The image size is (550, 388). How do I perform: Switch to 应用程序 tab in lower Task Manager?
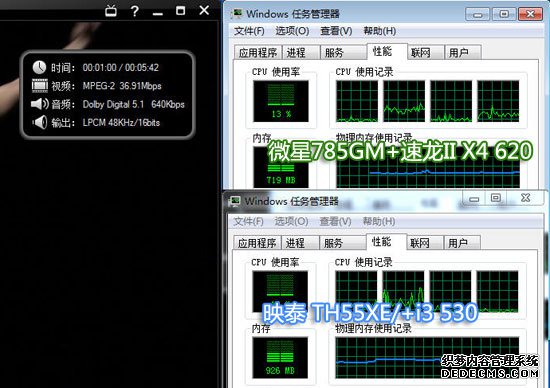click(x=257, y=243)
